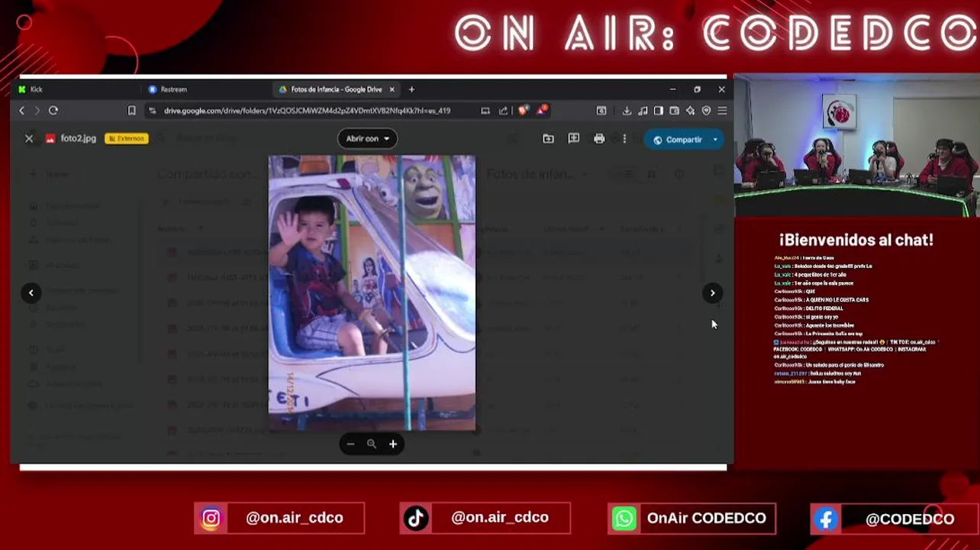Go forward in browser history
The width and height of the screenshot is (980, 550).
coord(37,111)
